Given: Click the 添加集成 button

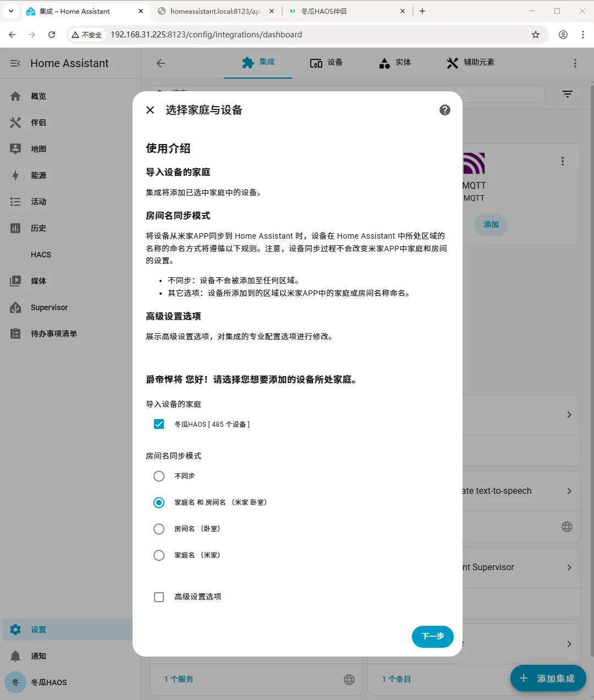Looking at the screenshot, I should [x=548, y=679].
